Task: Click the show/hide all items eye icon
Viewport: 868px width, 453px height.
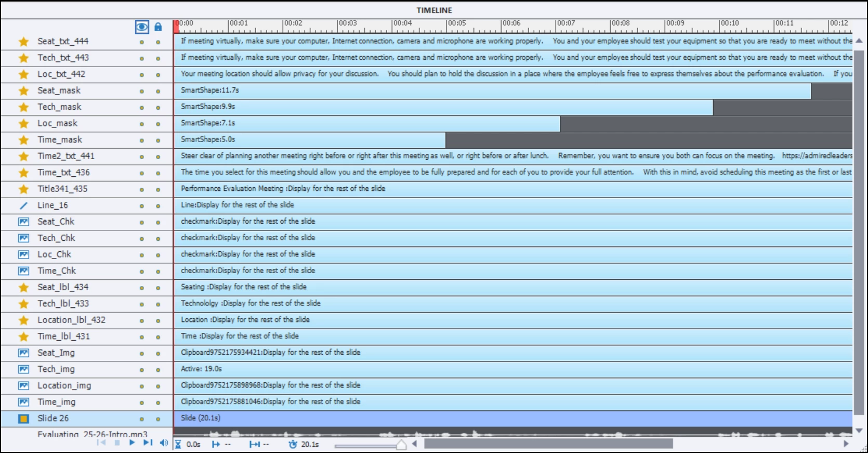Action: click(x=142, y=27)
